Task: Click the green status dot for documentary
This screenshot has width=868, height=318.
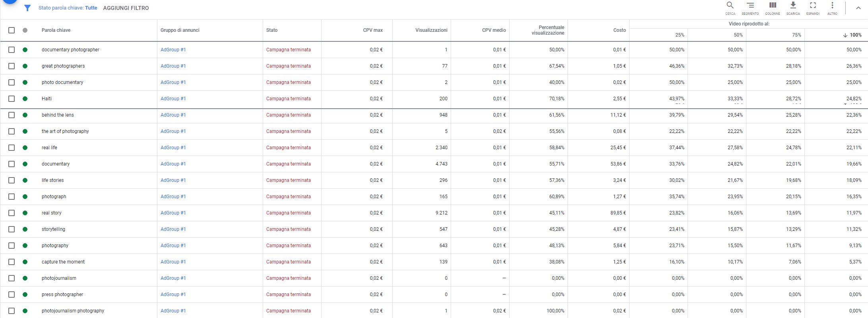Action: point(25,164)
